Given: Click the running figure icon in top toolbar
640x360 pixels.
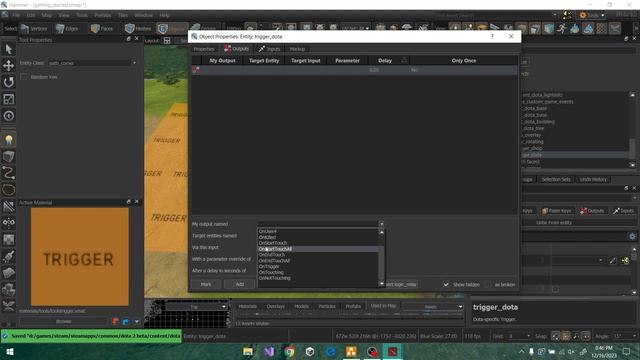Looking at the screenshot, I should (x=562, y=29).
